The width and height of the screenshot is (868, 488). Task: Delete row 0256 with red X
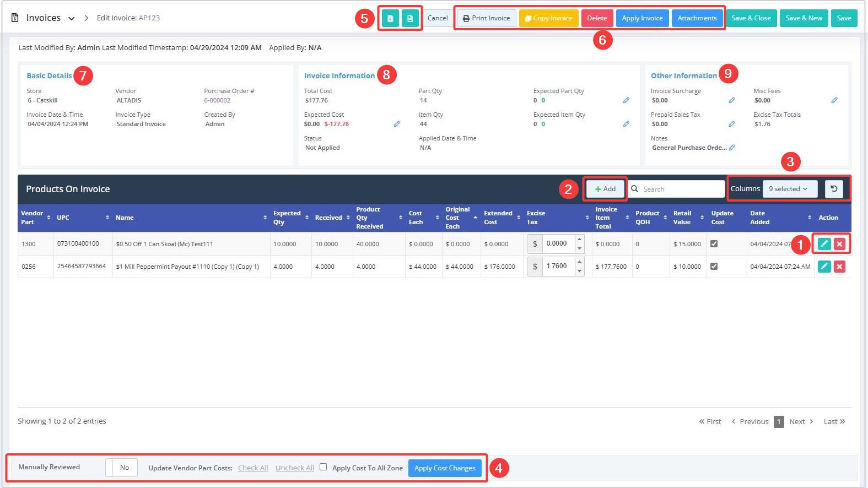(x=839, y=267)
